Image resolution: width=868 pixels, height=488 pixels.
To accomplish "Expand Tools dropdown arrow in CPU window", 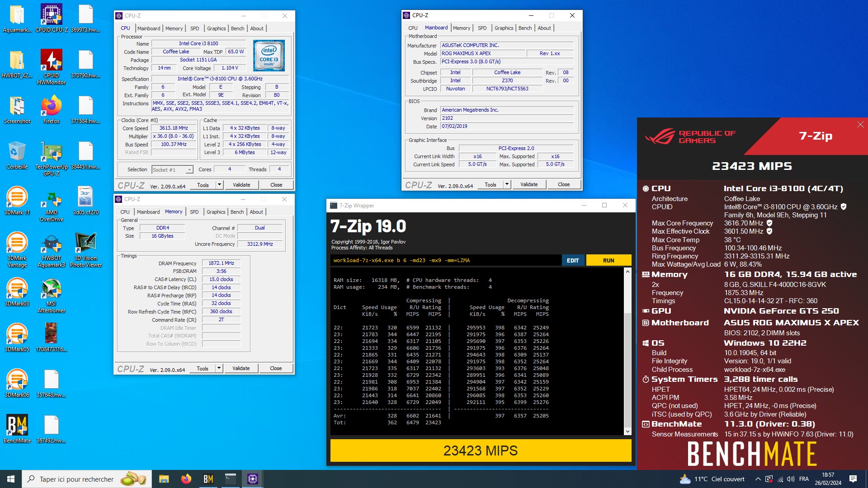I will tap(219, 185).
